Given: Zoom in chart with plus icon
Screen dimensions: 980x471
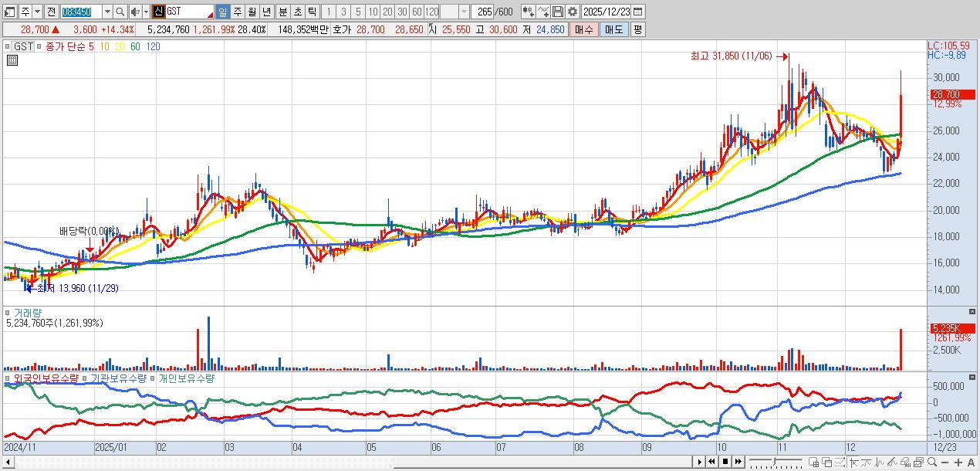Looking at the screenshot, I should click(958, 463).
